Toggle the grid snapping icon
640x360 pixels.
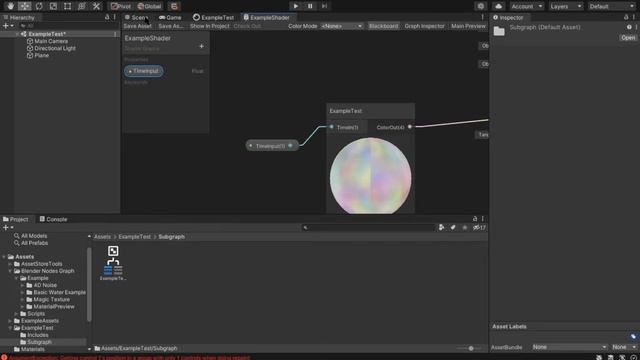[x=174, y=6]
